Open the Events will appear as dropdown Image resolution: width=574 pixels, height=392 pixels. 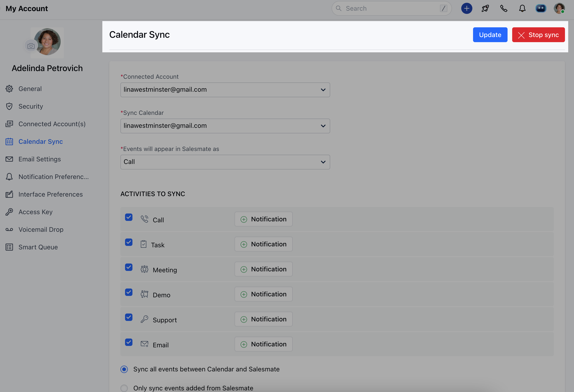point(225,162)
